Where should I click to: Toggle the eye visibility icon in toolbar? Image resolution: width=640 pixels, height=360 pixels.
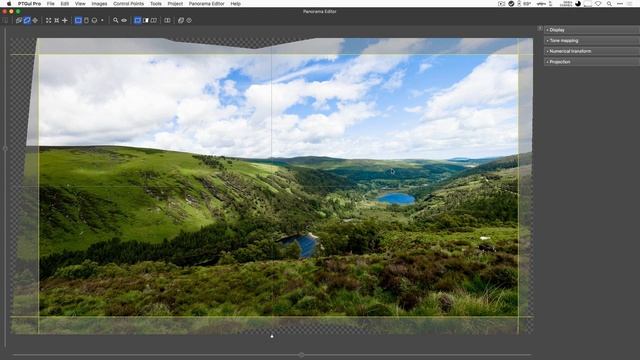124,20
